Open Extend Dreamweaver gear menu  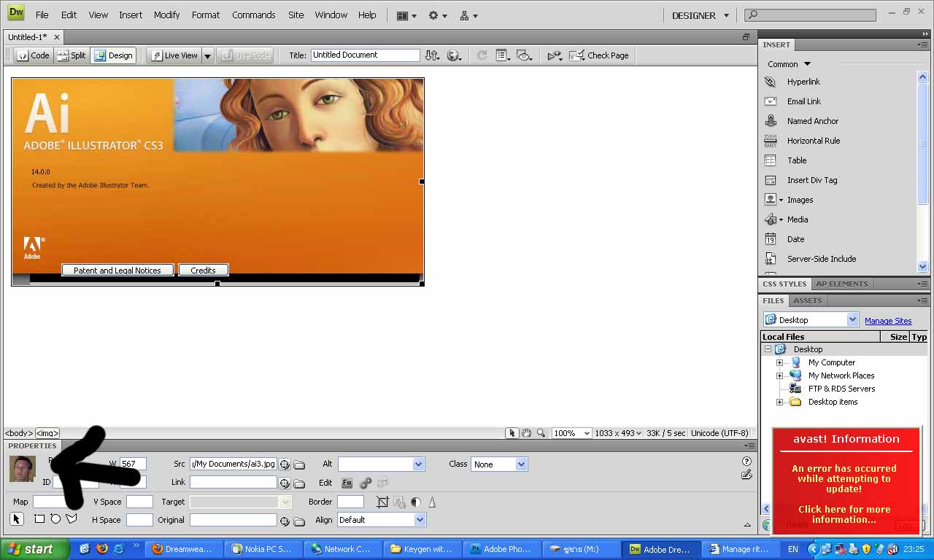click(x=438, y=15)
